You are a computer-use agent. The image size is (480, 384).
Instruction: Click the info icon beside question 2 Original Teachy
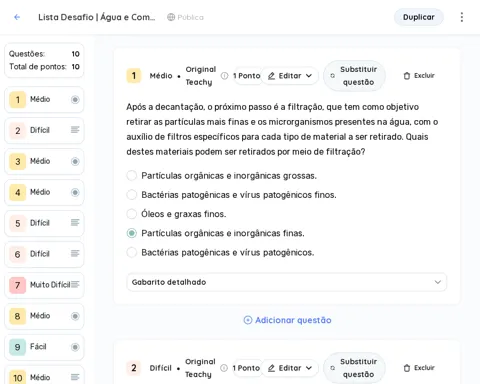224,368
